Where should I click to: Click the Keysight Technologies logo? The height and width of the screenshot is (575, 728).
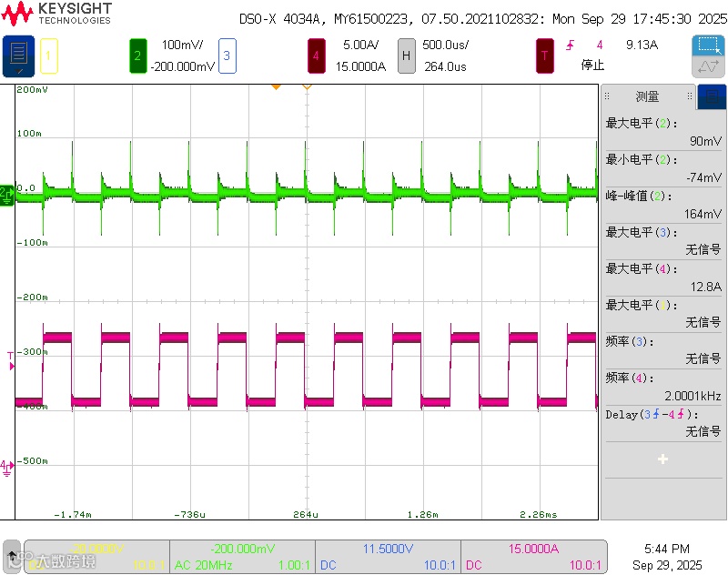(56, 14)
